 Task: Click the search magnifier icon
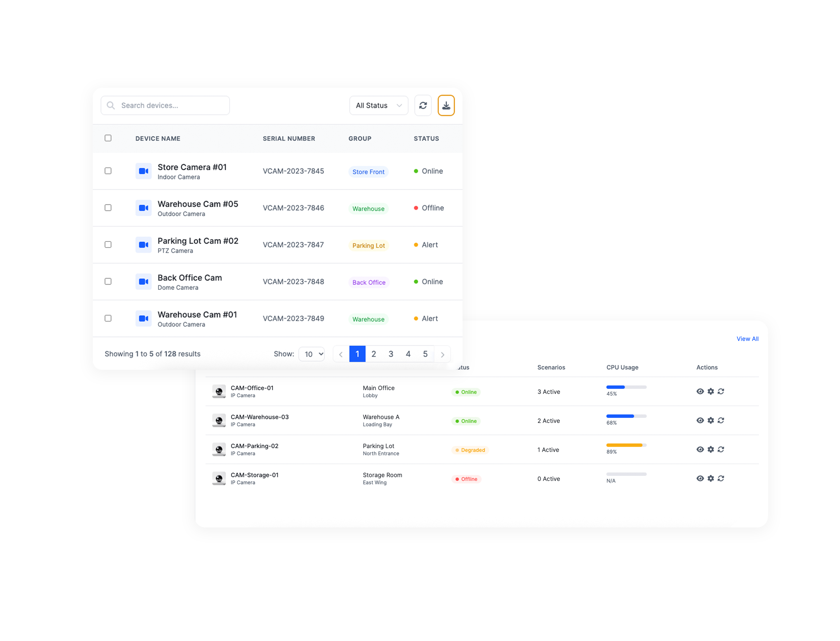tap(111, 105)
